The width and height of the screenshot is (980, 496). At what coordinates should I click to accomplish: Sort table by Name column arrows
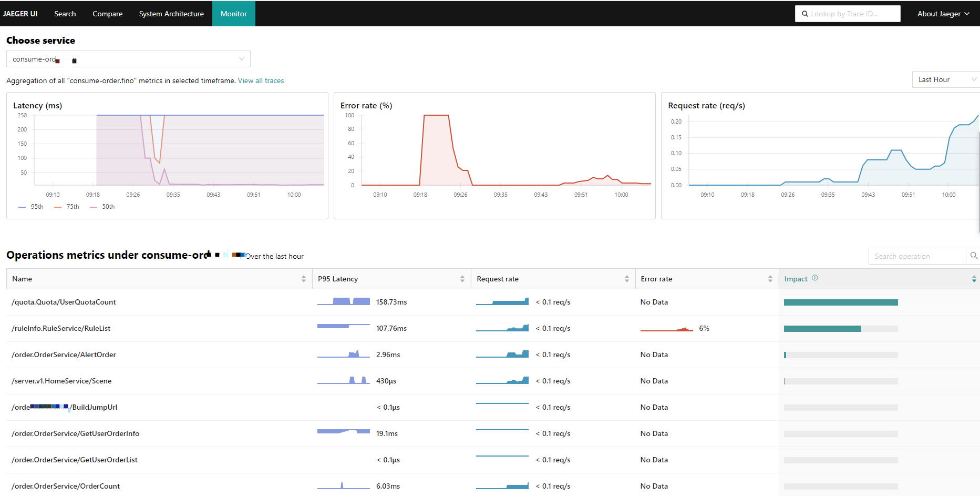pos(304,279)
